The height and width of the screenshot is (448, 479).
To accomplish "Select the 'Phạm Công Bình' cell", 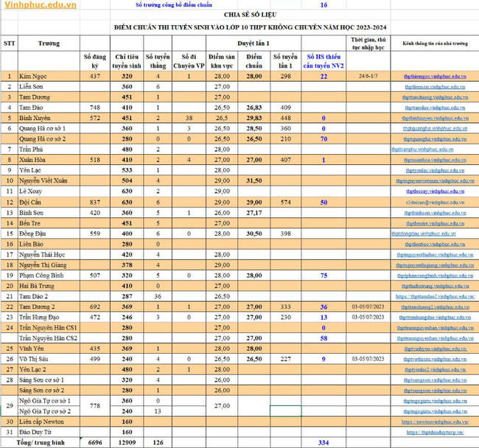I will tap(49, 276).
